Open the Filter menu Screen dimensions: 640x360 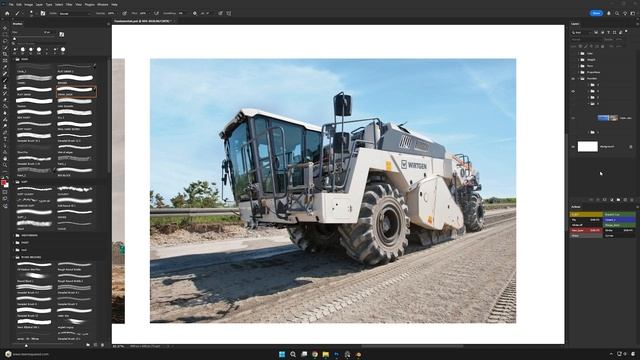[x=69, y=4]
